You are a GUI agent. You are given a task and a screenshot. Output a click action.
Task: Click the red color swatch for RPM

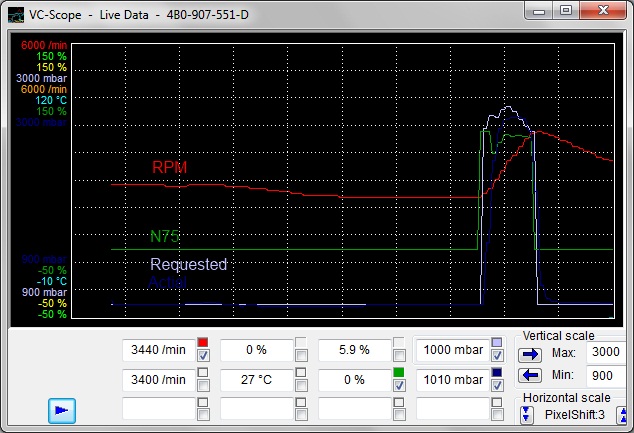(x=203, y=342)
